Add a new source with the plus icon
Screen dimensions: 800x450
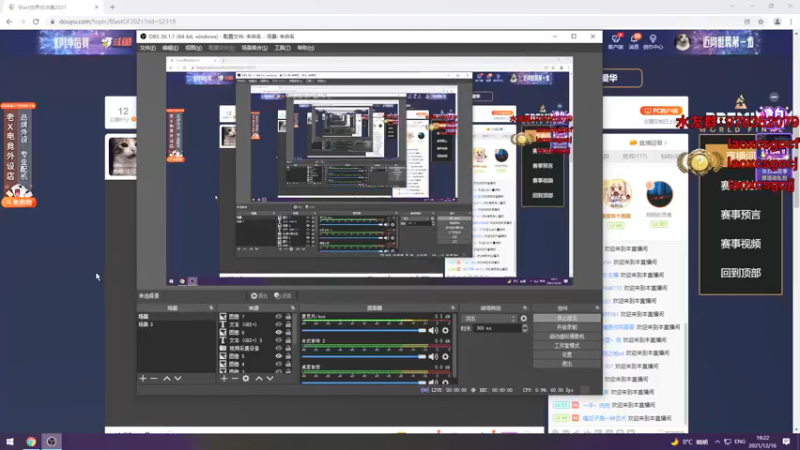tap(224, 379)
